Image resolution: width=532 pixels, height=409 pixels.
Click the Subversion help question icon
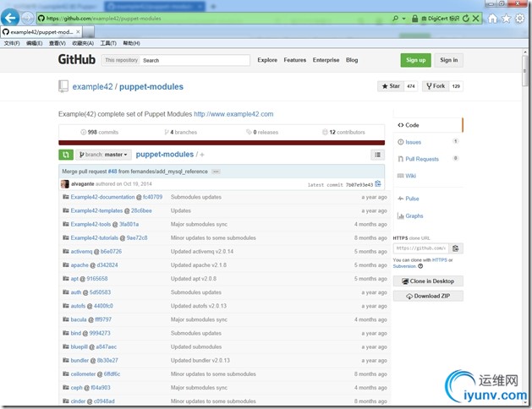420,266
